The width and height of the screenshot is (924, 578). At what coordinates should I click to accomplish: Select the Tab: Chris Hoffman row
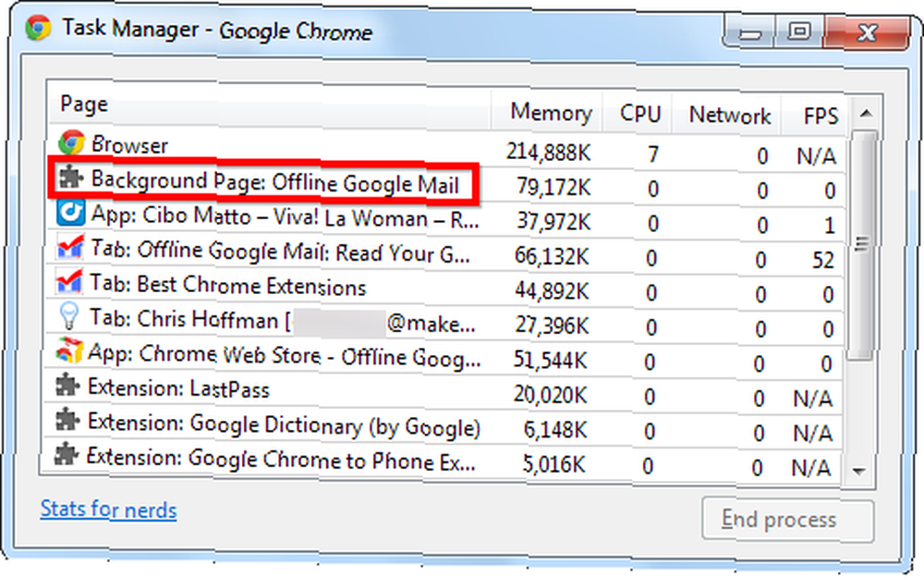[x=444, y=322]
